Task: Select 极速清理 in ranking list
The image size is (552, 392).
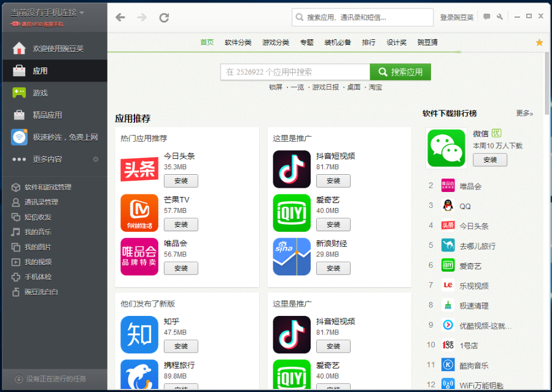Action: (x=474, y=306)
